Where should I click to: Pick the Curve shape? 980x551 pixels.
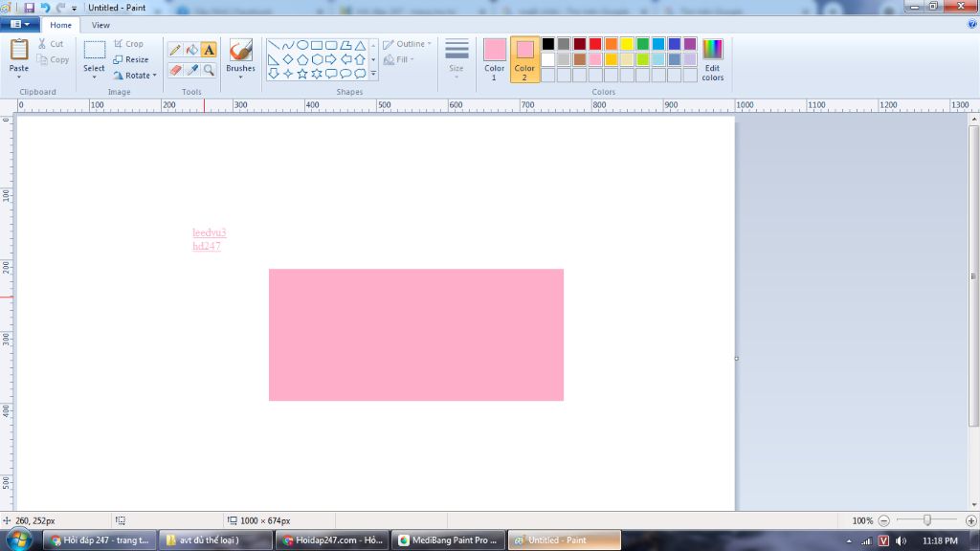coord(287,46)
